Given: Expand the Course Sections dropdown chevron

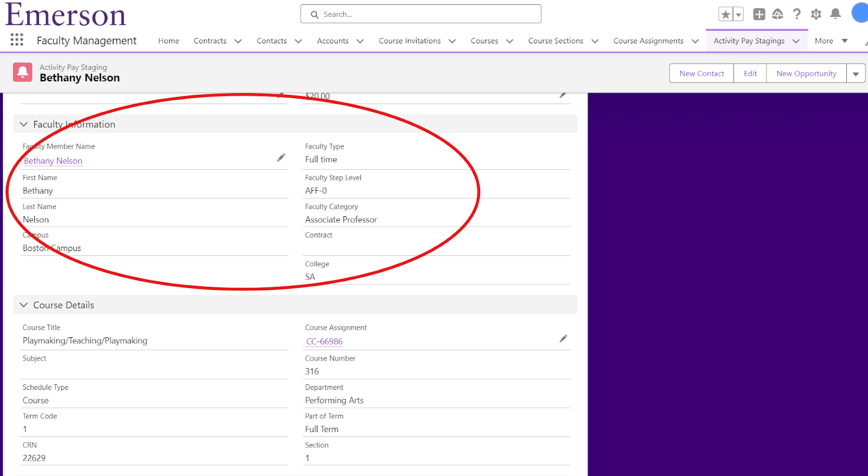Looking at the screenshot, I should point(595,41).
